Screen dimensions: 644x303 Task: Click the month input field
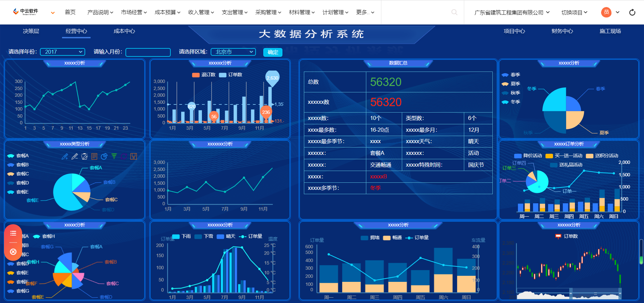[148, 52]
